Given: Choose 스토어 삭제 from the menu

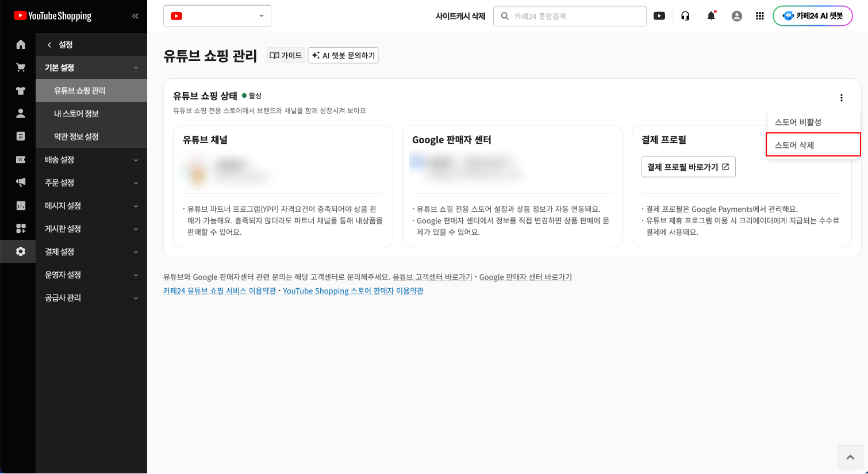Looking at the screenshot, I should [813, 145].
